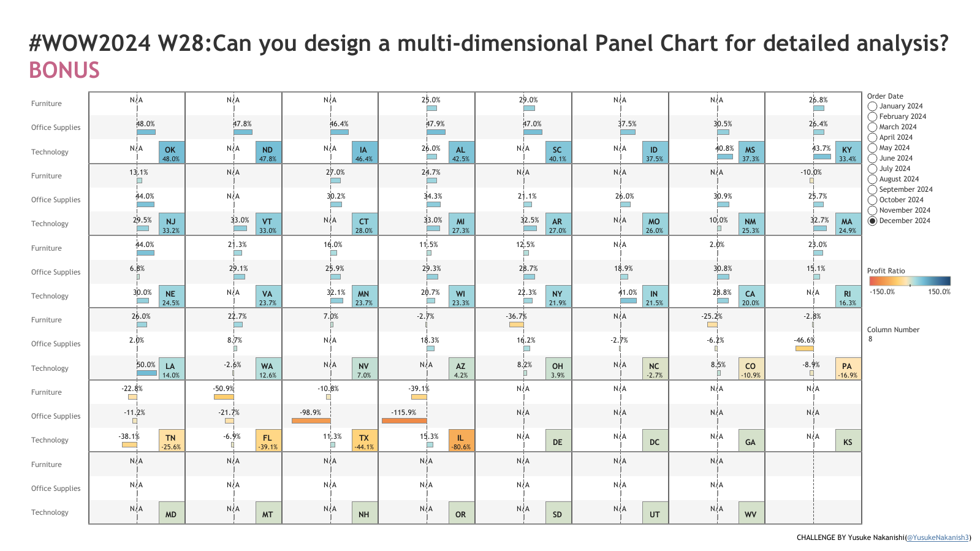980x551 pixels.
Task: Click the PA state tile showing -16.9%
Action: coord(848,368)
